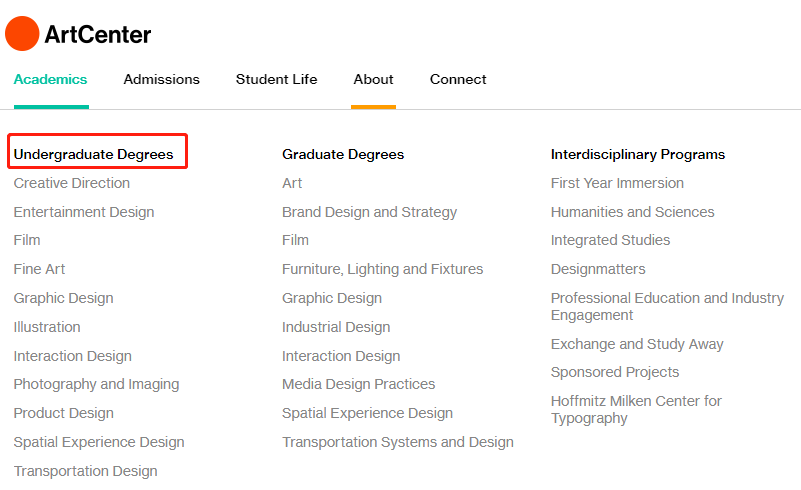This screenshot has height=490, width=801.
Task: Select Entertainment Design link
Action: (x=84, y=212)
